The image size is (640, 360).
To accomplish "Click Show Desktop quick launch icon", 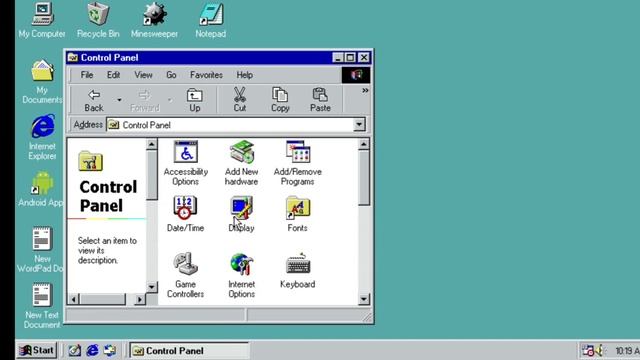I will (x=75, y=350).
